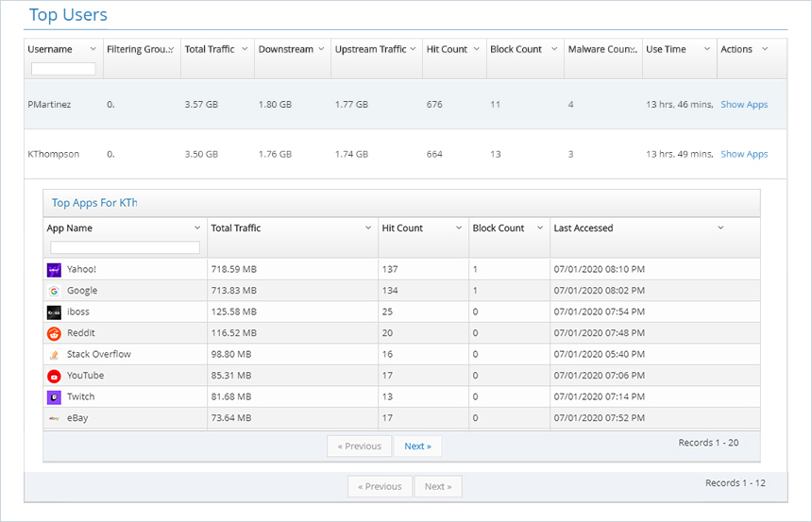Click the Records 1 - 20 label
812x522 pixels.
(x=708, y=443)
